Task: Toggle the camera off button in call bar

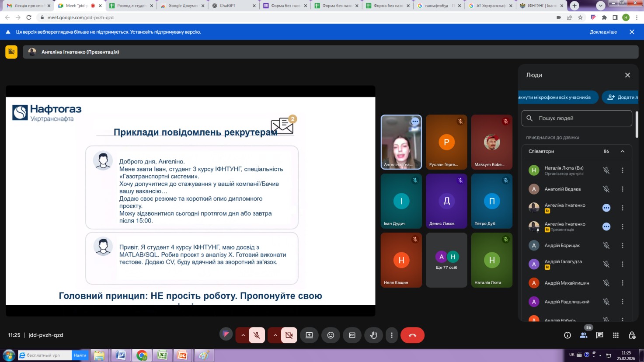Action: tap(289, 335)
